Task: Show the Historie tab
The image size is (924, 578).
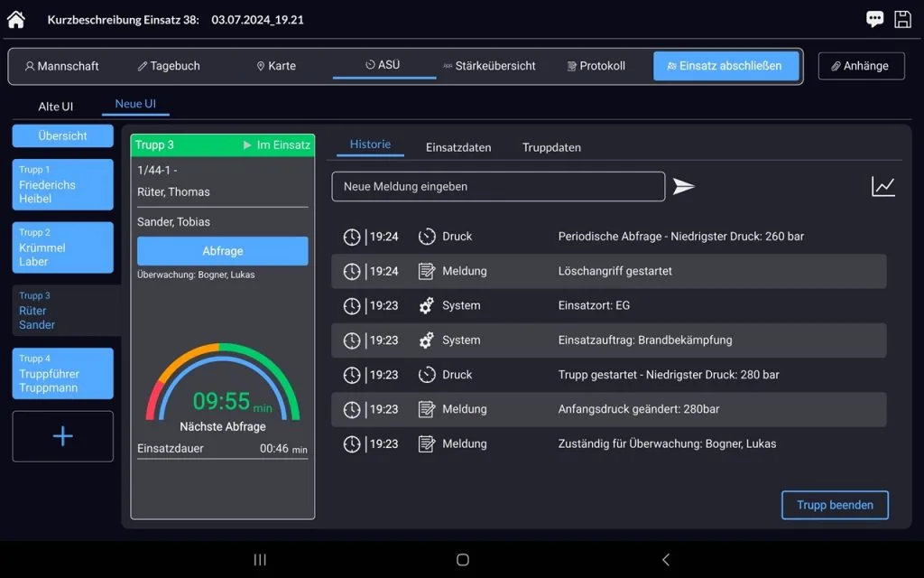Action: coord(370,144)
